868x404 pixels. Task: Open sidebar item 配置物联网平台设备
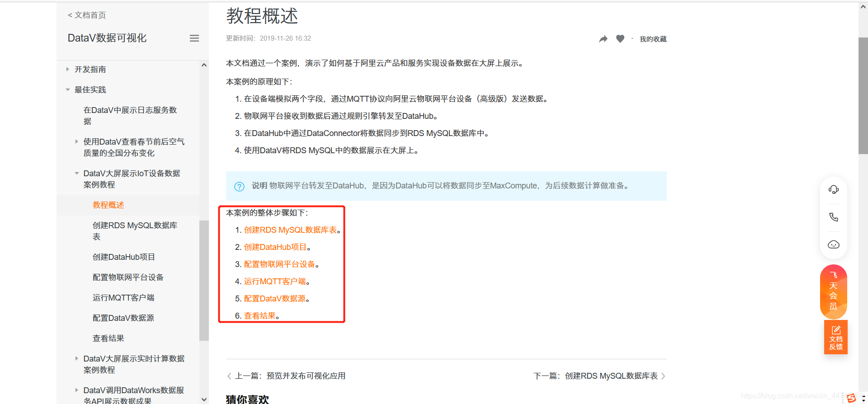(x=128, y=277)
